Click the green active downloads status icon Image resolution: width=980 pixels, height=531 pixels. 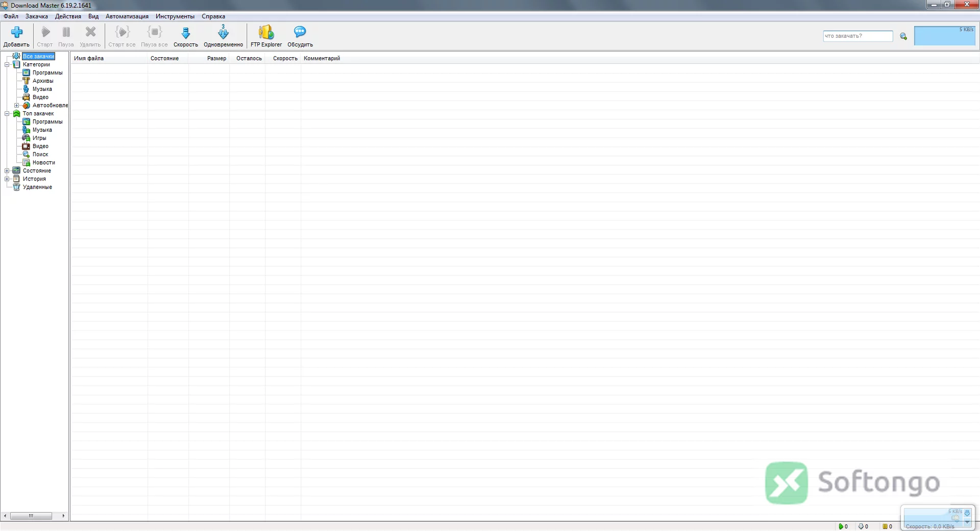[841, 526]
